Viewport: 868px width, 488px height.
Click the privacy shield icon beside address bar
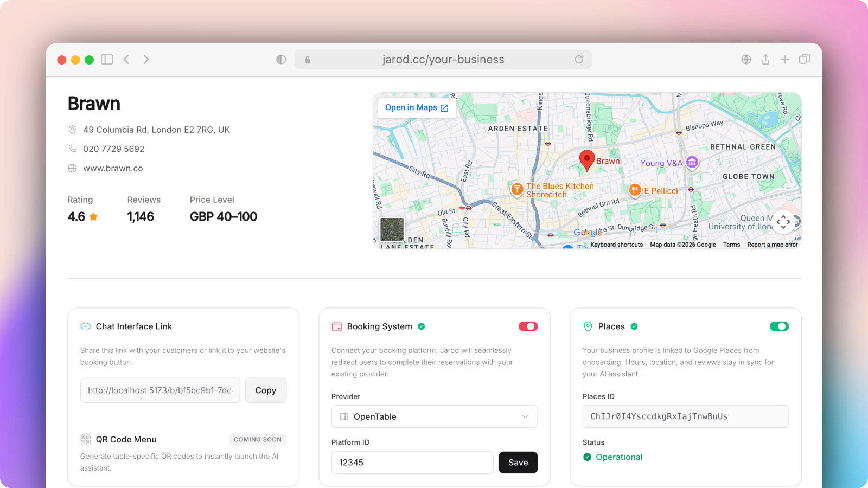pos(281,60)
